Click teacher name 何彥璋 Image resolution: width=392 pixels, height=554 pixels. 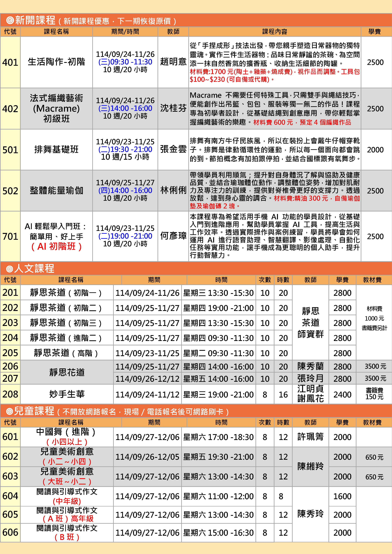173,236
